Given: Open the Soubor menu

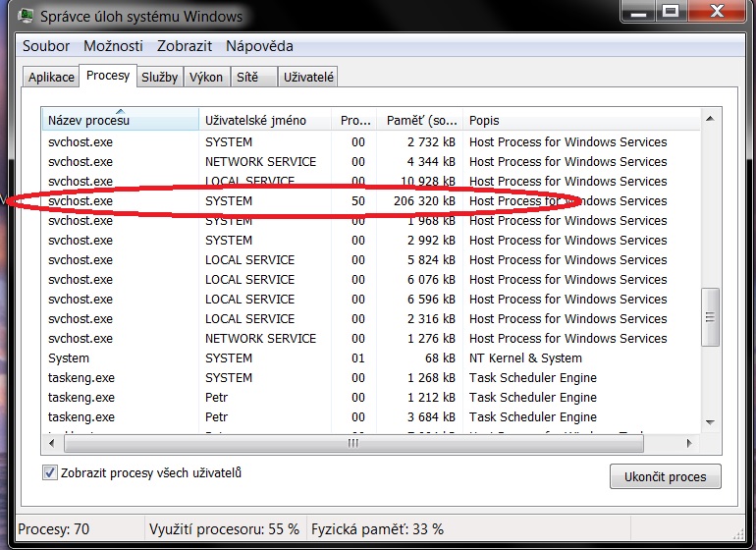Looking at the screenshot, I should (46, 46).
